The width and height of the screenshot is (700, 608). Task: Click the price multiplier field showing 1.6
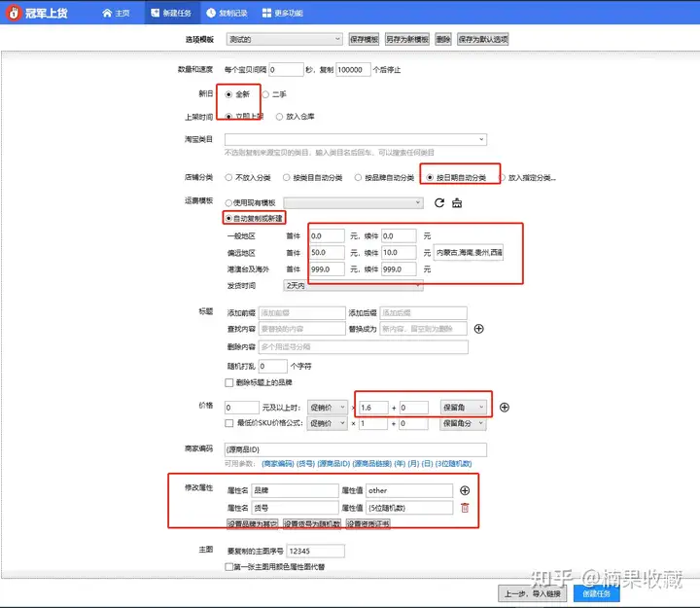tap(373, 408)
